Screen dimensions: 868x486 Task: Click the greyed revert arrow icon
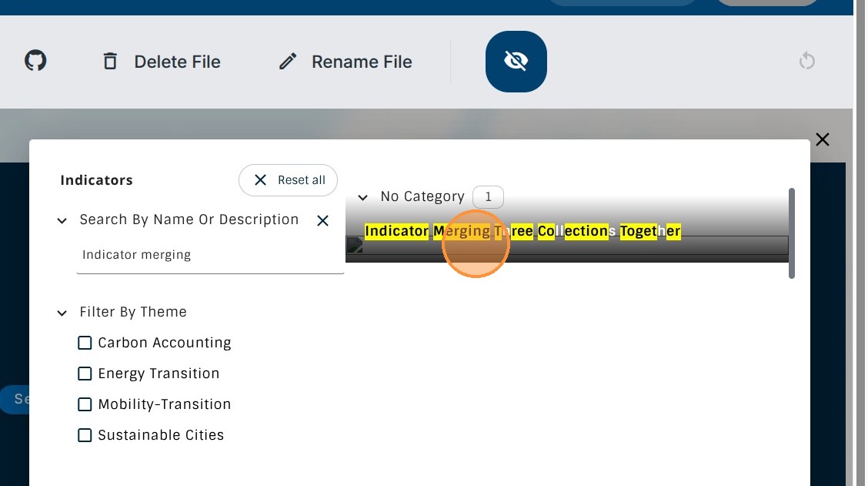806,61
